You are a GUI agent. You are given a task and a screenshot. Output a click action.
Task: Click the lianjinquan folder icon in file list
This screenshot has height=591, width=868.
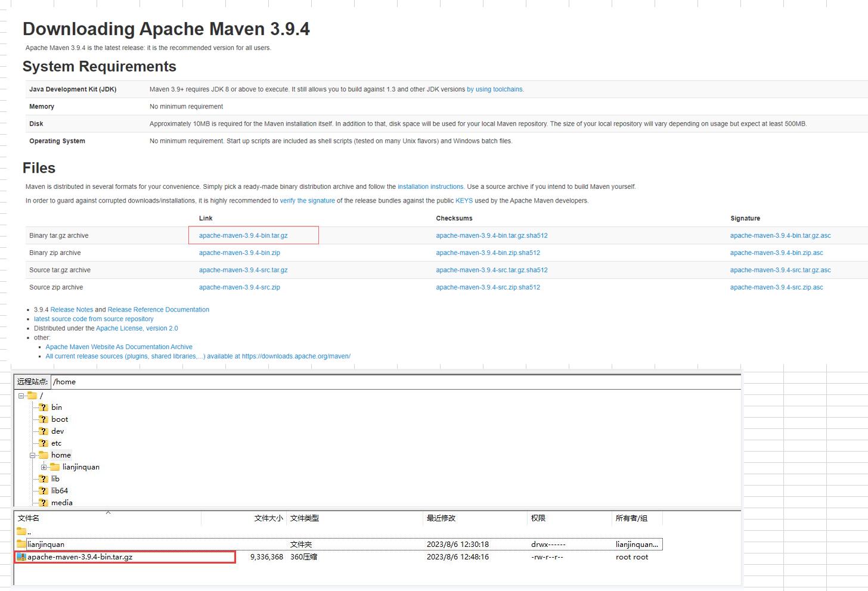pyautogui.click(x=21, y=544)
